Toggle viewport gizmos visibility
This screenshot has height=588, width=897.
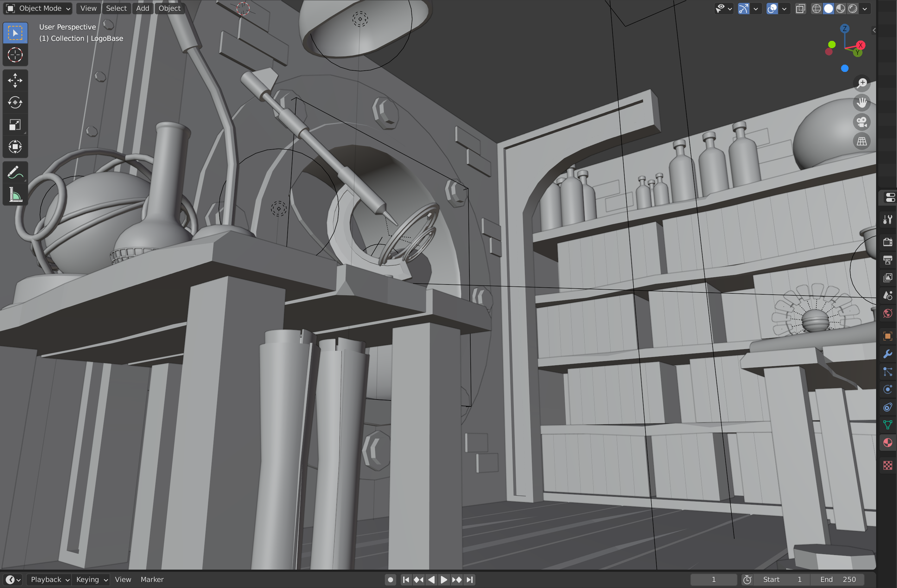[x=743, y=9]
